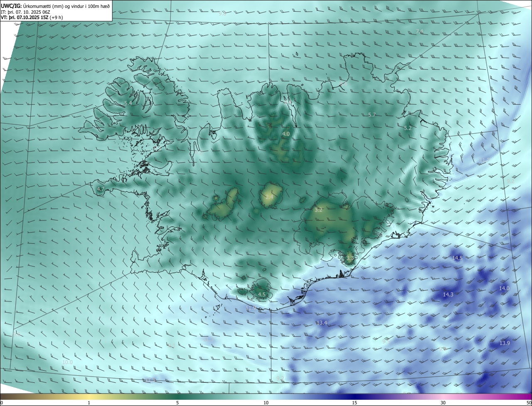
Task: Click the precipitation color scale bar
Action: [x=266, y=396]
